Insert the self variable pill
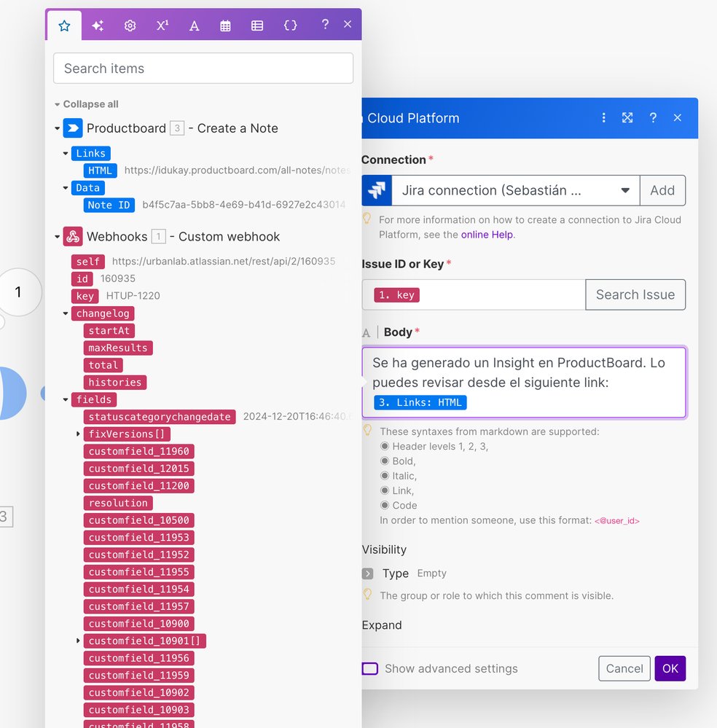 [x=87, y=262]
